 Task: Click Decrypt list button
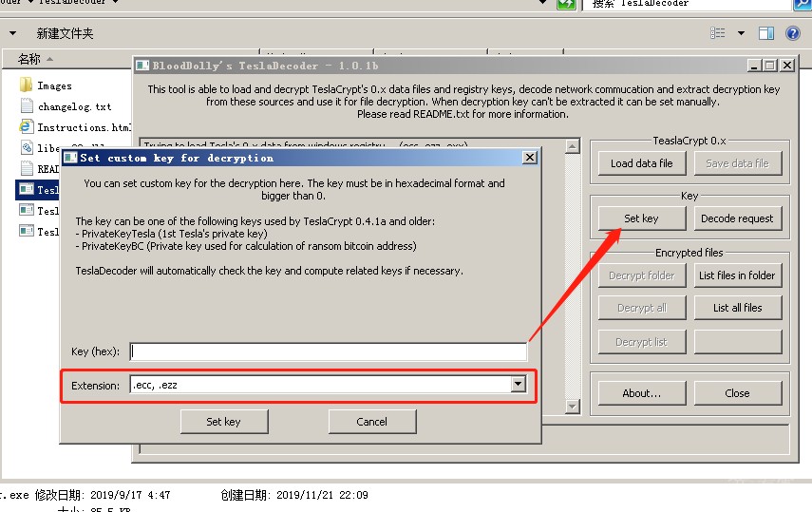642,342
